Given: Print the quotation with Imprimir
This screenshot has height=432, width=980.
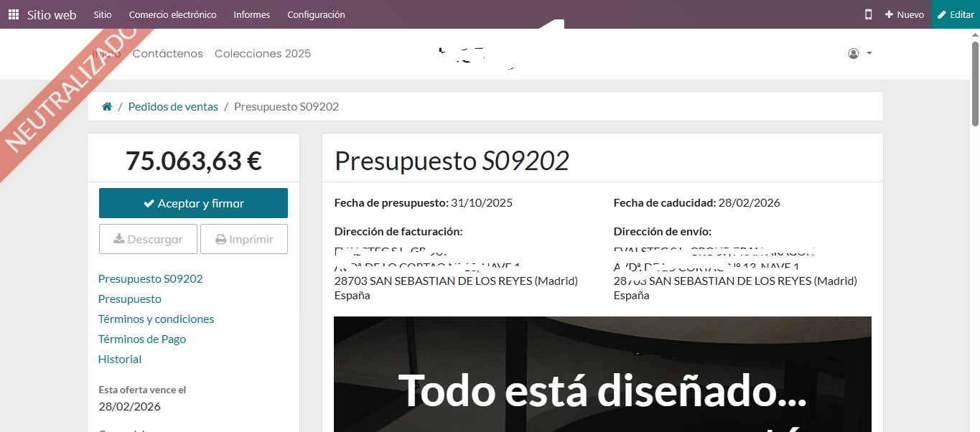Looking at the screenshot, I should [244, 239].
